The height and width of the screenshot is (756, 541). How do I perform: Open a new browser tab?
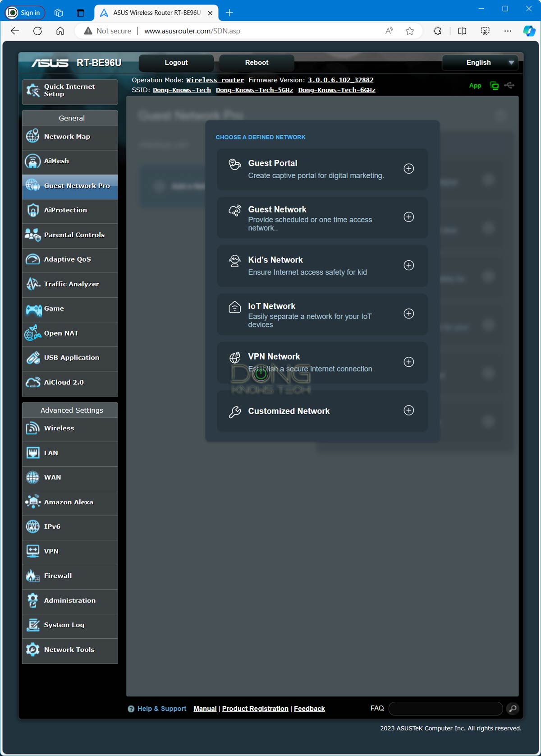(229, 13)
